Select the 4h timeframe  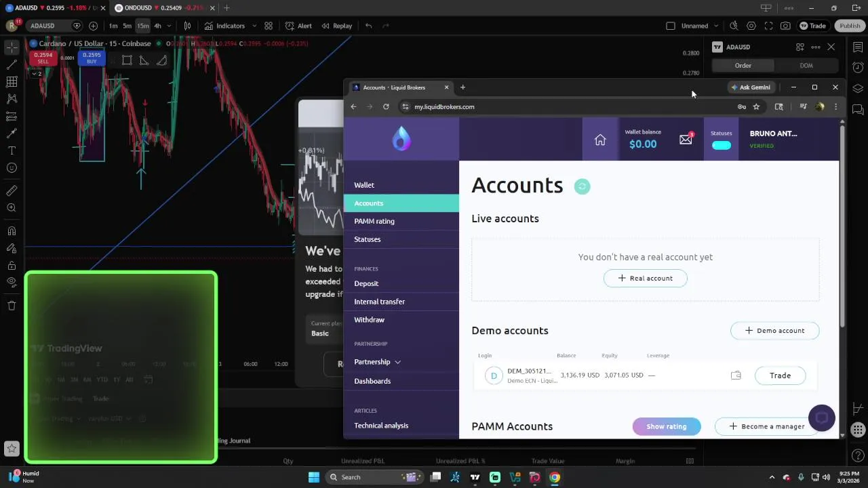pyautogui.click(x=157, y=26)
